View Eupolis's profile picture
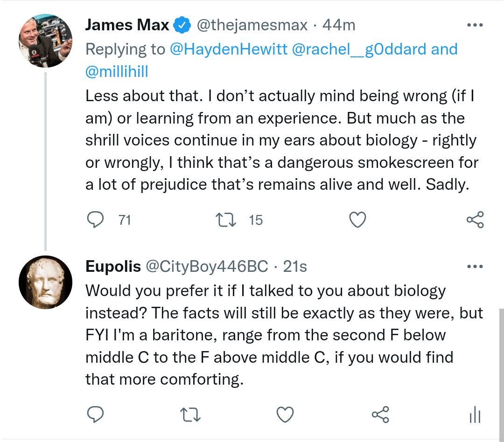This screenshot has height=442, width=504. point(45,282)
